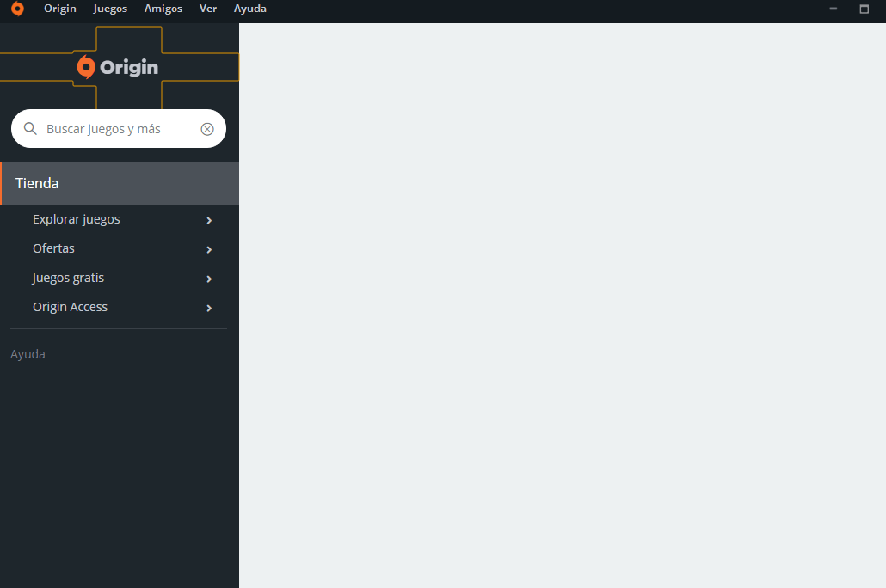Open Explorar juegos in the sidebar
This screenshot has height=588, width=886.
pos(77,220)
